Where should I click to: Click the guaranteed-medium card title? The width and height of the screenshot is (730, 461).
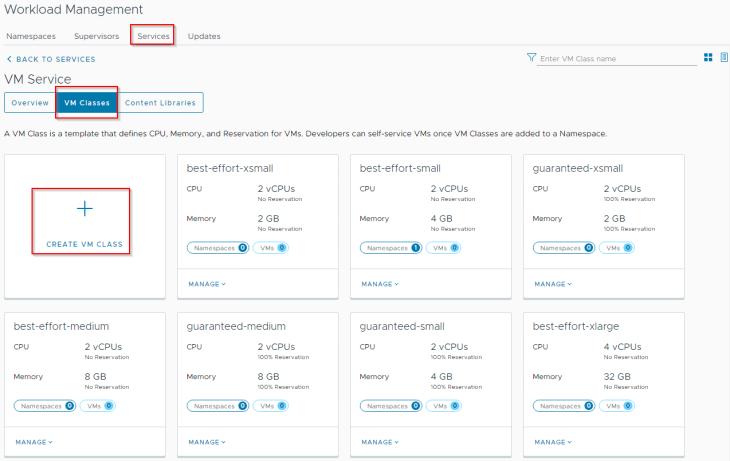[236, 326]
